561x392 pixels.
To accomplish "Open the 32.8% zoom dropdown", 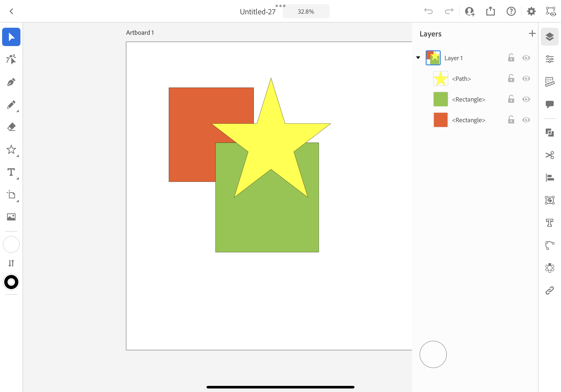I will pos(306,12).
